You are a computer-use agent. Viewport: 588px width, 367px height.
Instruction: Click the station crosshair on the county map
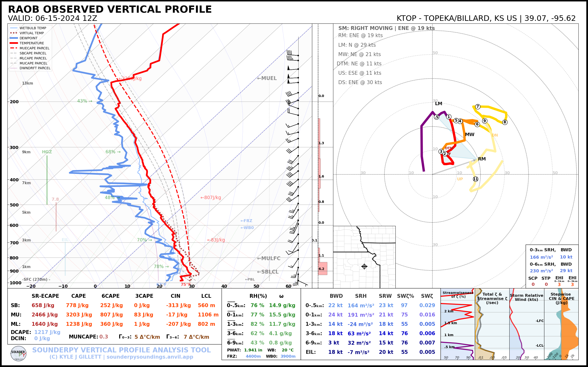pos(364,267)
